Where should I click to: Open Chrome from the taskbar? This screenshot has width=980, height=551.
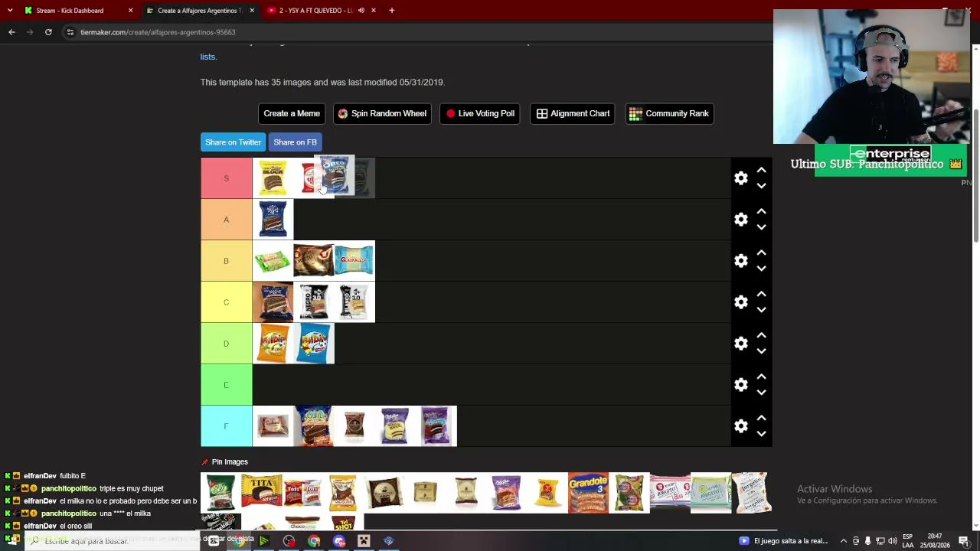pyautogui.click(x=314, y=541)
